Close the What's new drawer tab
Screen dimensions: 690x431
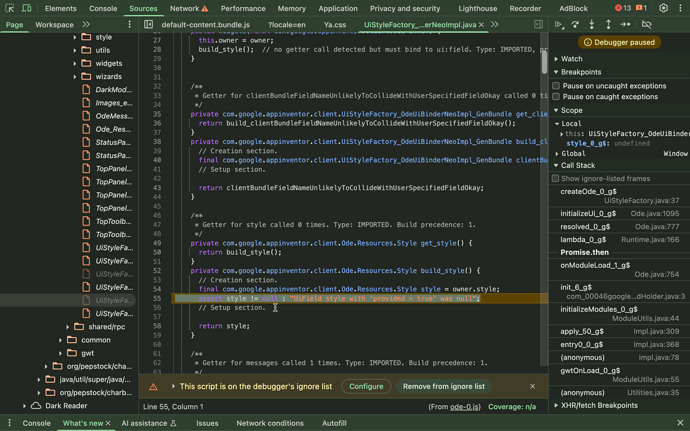[x=108, y=423]
